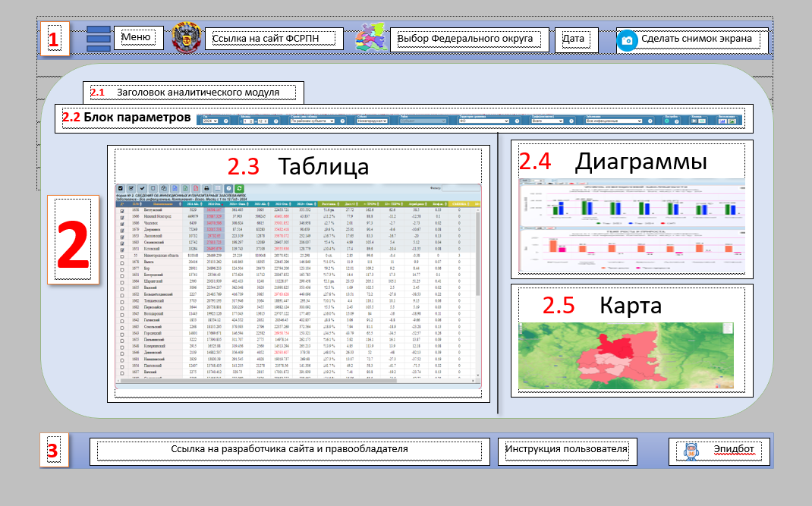Click Ссылка на сайт ФСРПН link

(272, 39)
